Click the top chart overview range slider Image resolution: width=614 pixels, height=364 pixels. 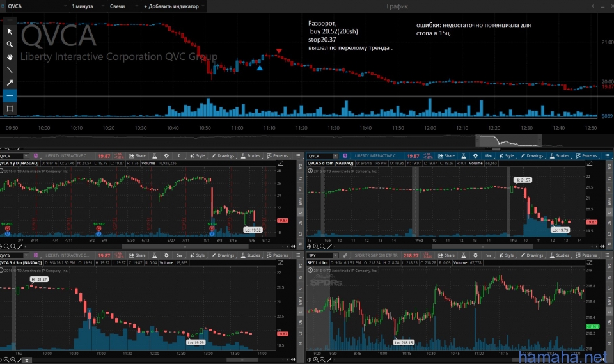[508, 141]
